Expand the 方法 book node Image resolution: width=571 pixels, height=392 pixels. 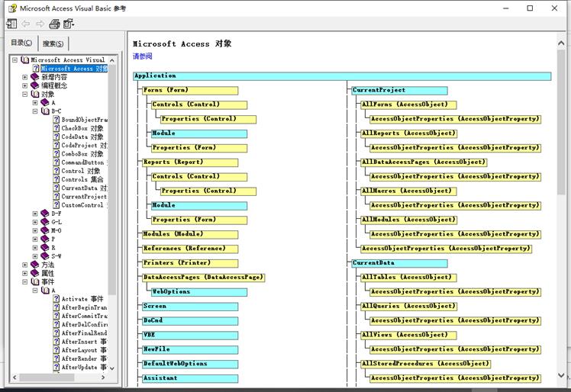[x=24, y=265]
